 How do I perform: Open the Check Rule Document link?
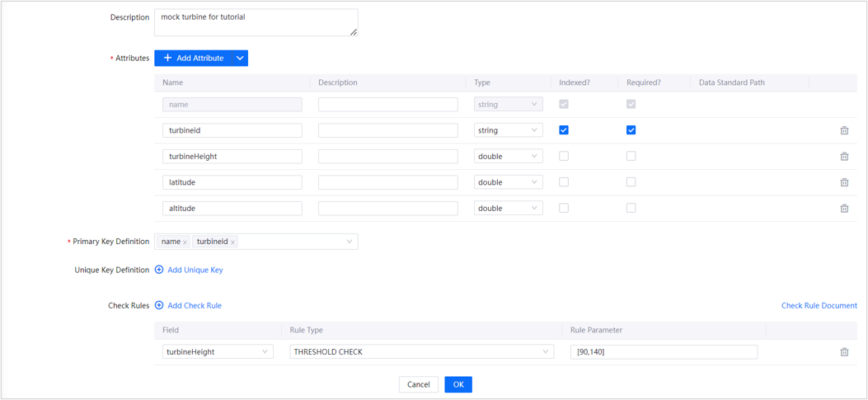point(819,305)
